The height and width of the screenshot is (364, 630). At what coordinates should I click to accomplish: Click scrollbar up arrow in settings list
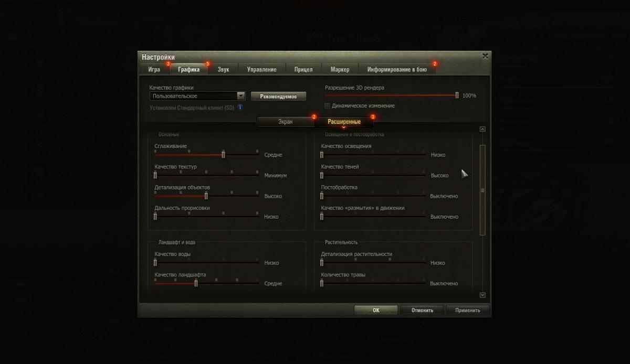point(482,129)
